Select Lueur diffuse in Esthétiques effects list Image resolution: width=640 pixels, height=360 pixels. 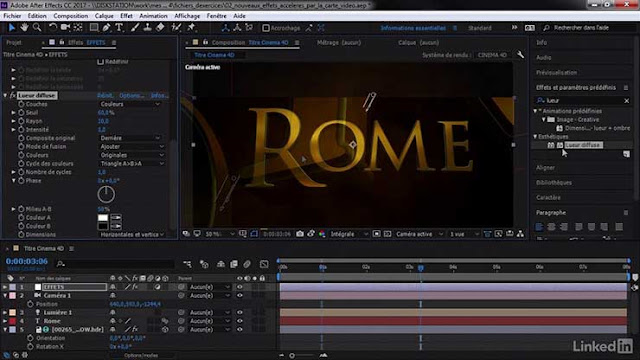pyautogui.click(x=583, y=145)
